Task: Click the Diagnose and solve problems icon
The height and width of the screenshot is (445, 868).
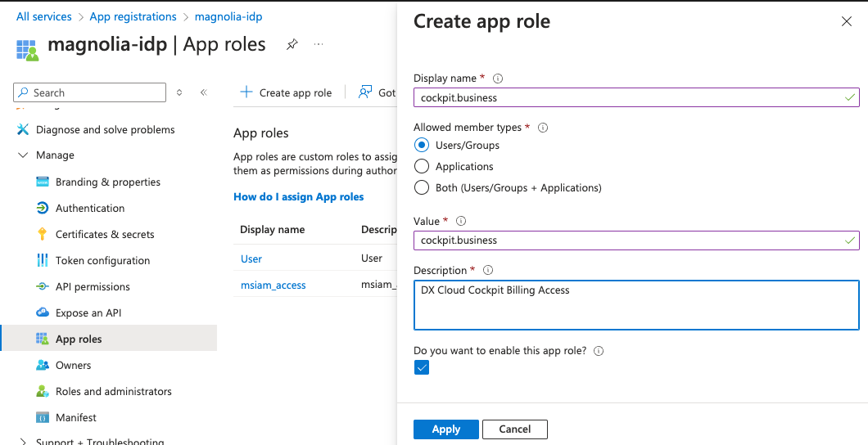Action: point(23,129)
